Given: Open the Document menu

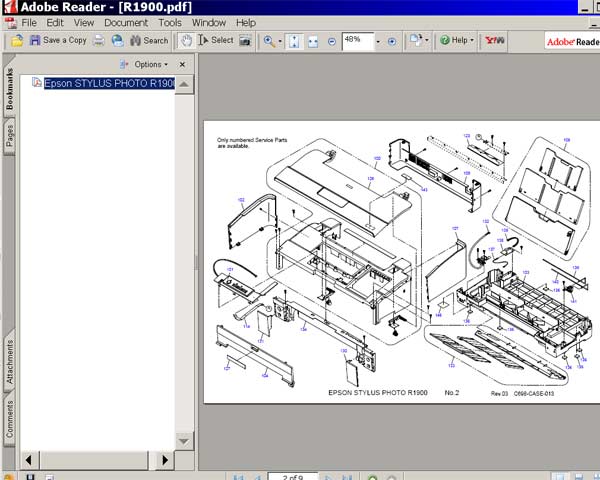Looking at the screenshot, I should coord(126,23).
